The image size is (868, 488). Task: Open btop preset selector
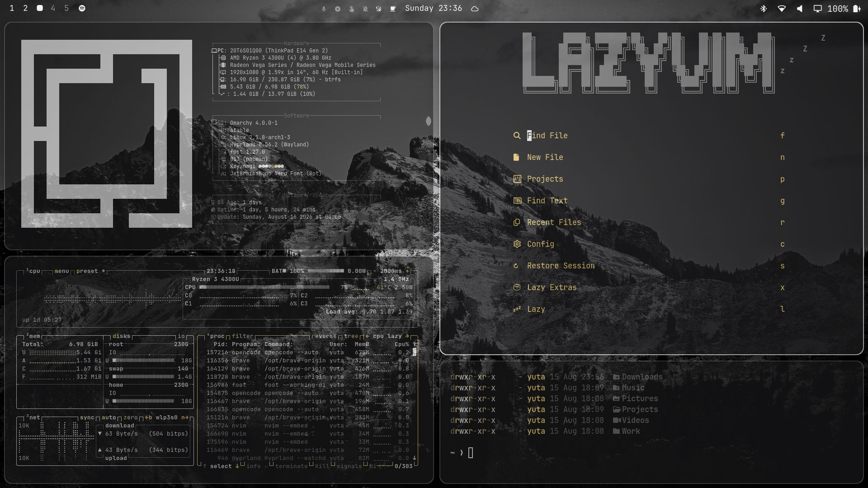tap(87, 271)
